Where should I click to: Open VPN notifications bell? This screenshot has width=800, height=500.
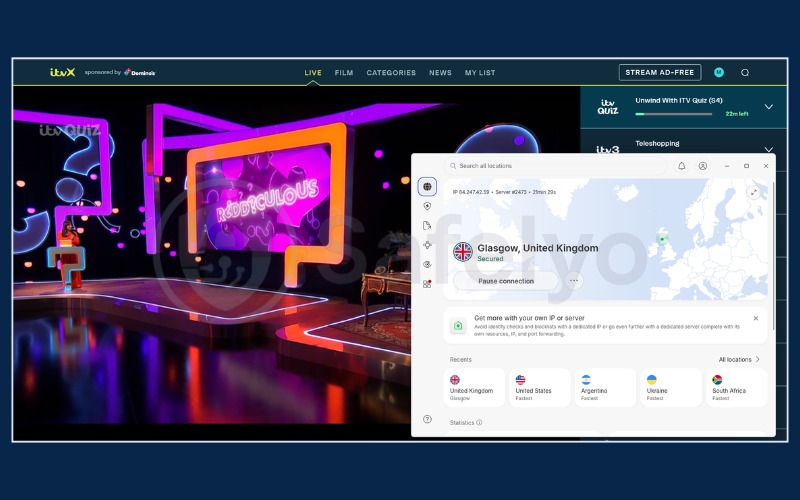pyautogui.click(x=681, y=166)
